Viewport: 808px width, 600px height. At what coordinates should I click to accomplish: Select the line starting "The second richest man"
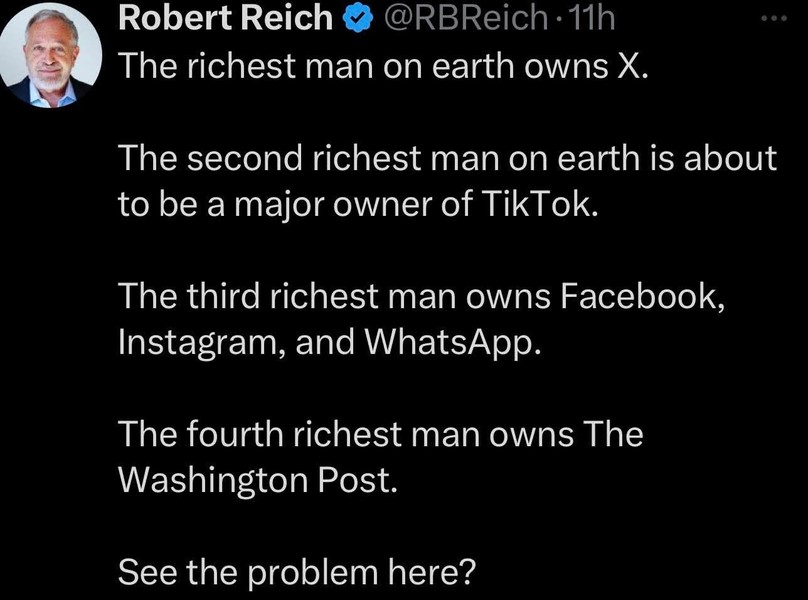pos(447,159)
